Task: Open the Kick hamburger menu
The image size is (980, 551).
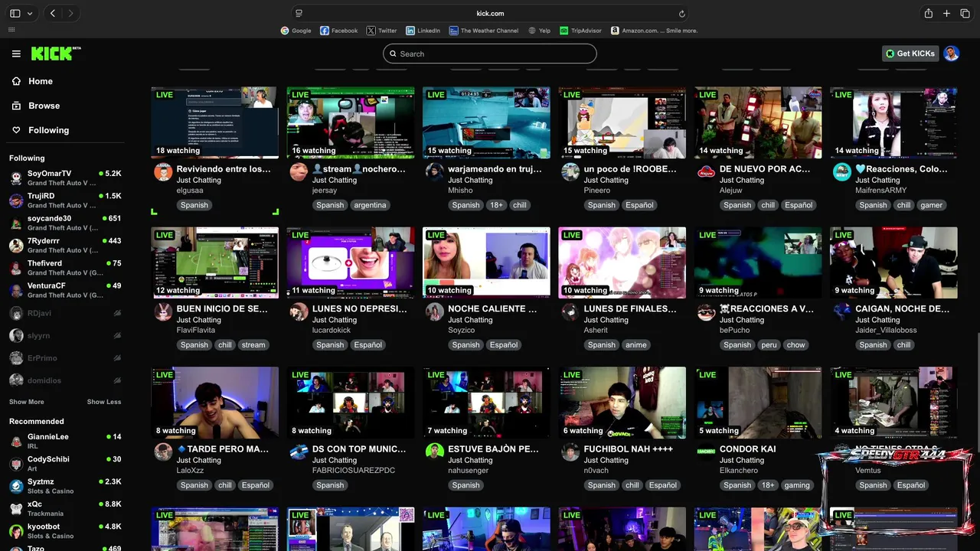Action: (16, 54)
